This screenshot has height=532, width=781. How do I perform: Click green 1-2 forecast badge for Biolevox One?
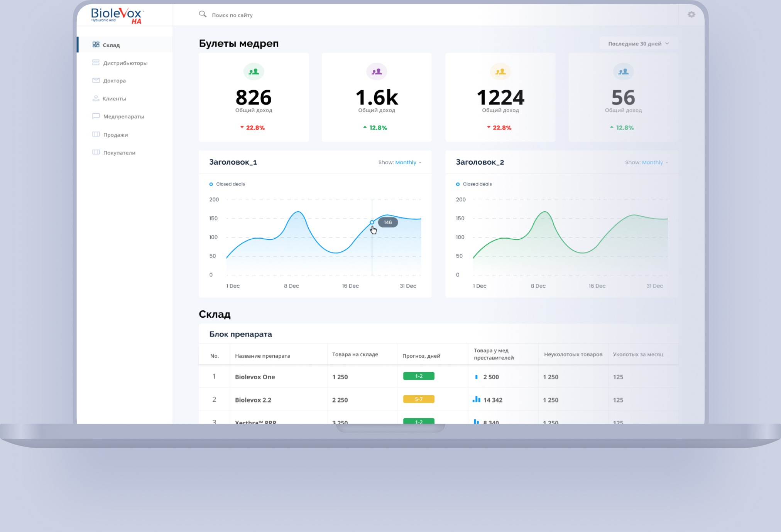[419, 376]
